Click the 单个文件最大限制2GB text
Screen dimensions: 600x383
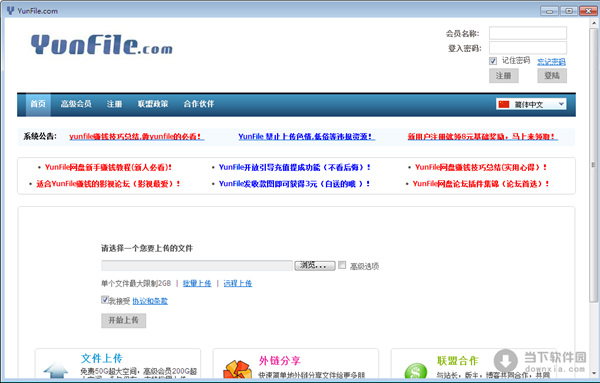(x=136, y=284)
